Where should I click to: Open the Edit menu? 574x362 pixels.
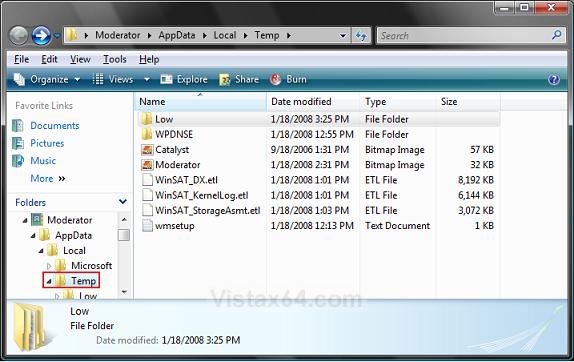click(49, 59)
